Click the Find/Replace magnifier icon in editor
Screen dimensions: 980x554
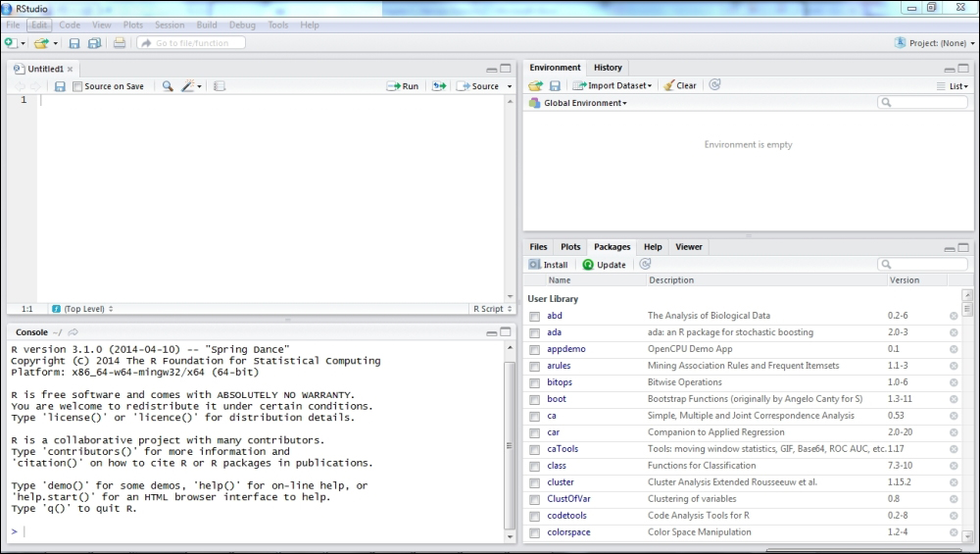(168, 86)
